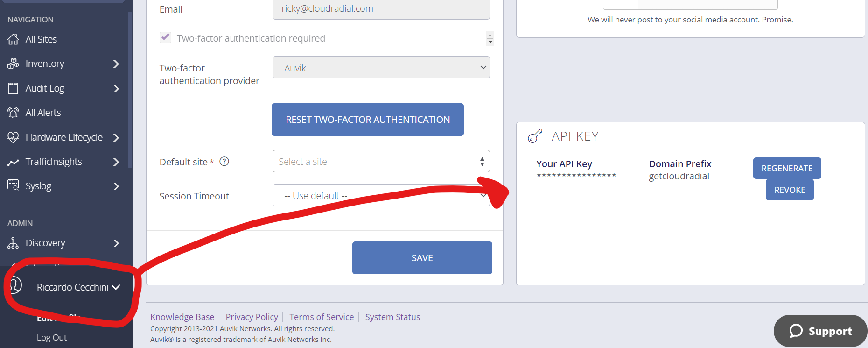Image resolution: width=868 pixels, height=348 pixels.
Task: Open All Alerts navigation item
Action: [43, 113]
